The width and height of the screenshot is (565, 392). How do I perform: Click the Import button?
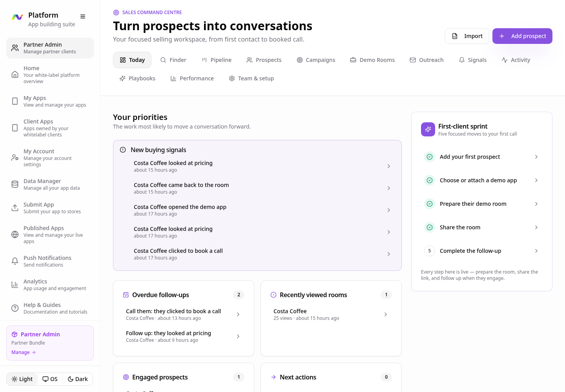[467, 36]
